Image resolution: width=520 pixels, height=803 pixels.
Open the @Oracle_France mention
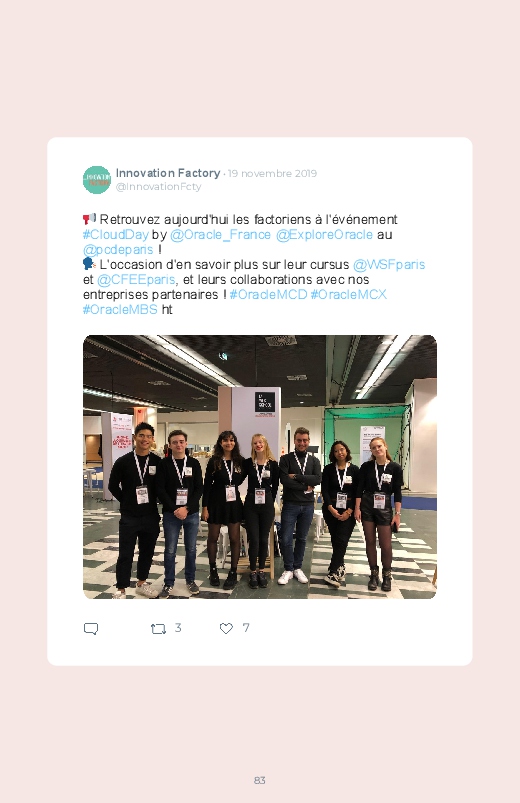point(220,235)
